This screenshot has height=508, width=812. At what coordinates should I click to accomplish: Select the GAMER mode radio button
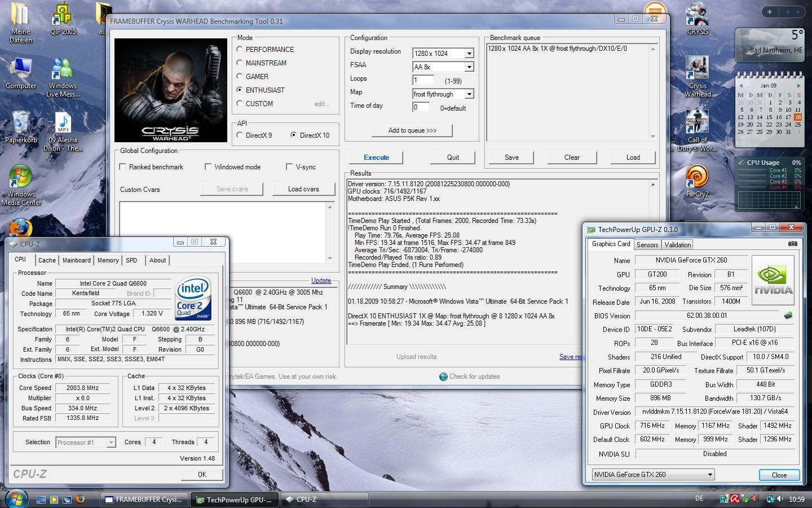(x=240, y=76)
